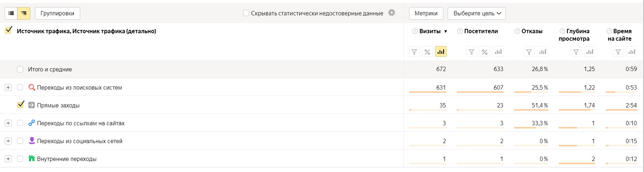Expand Переходы из поисковых систем row
The image size is (644, 172).
click(8, 87)
